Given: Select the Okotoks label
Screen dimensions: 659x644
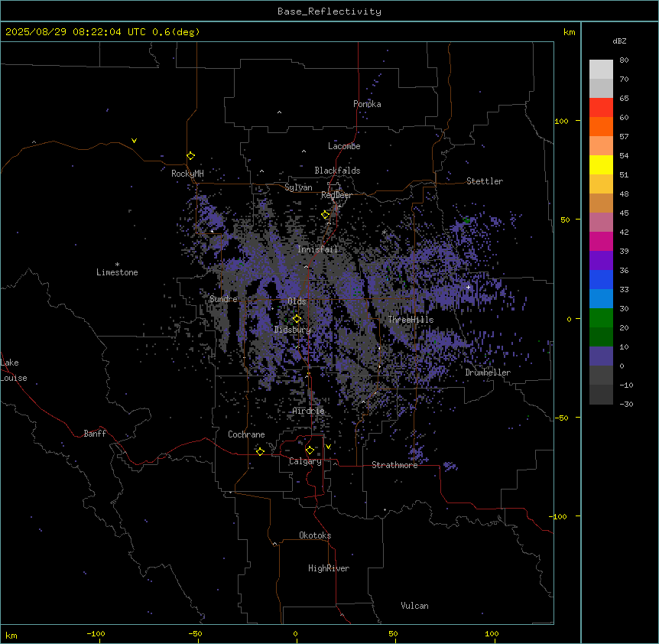Looking at the screenshot, I should 315,535.
